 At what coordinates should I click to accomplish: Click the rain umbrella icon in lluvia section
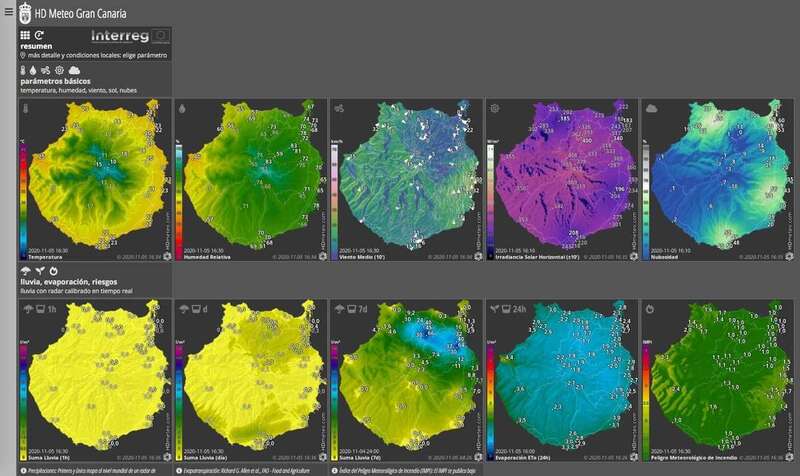[x=24, y=271]
